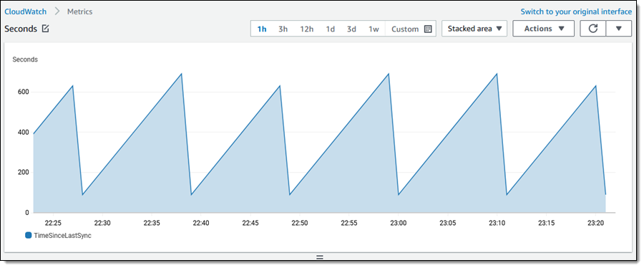Open the Metrics breadcrumb item
Viewport: 644px width, 268px height.
[x=79, y=11]
